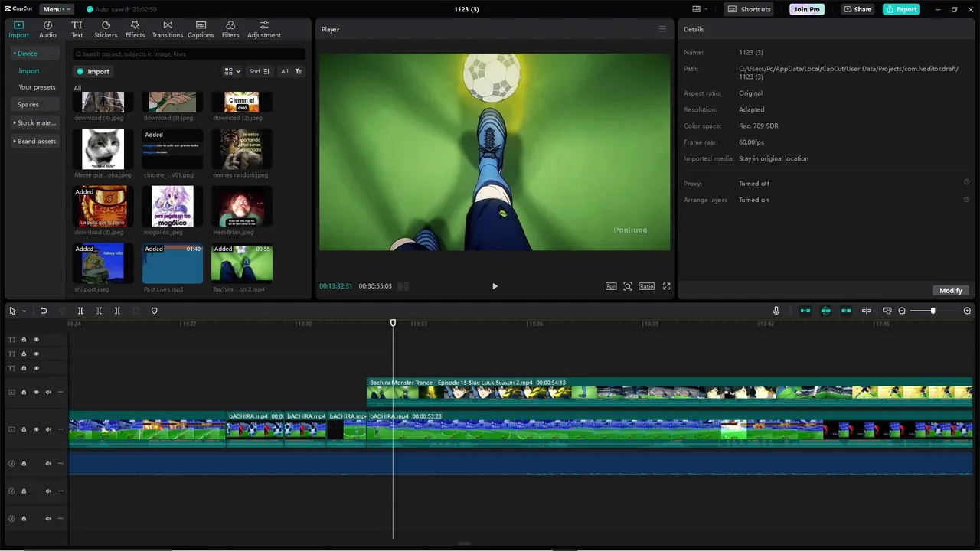This screenshot has height=551, width=980.
Task: Click the marker shield icon
Action: tap(154, 311)
